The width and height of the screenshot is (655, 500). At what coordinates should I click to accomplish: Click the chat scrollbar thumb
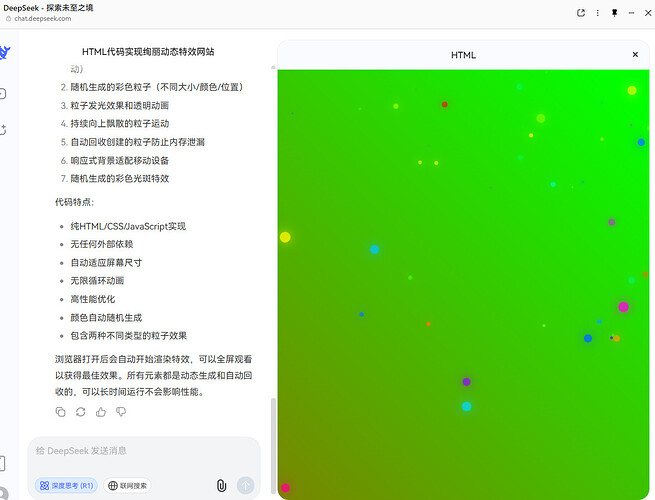[x=274, y=445]
